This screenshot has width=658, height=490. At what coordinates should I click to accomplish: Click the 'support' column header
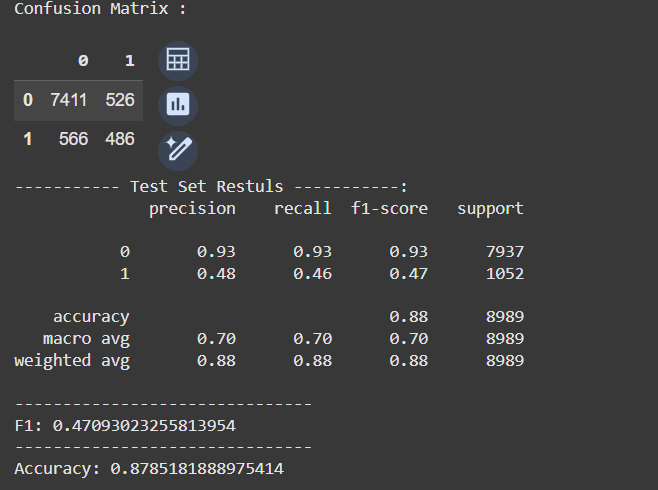490,209
